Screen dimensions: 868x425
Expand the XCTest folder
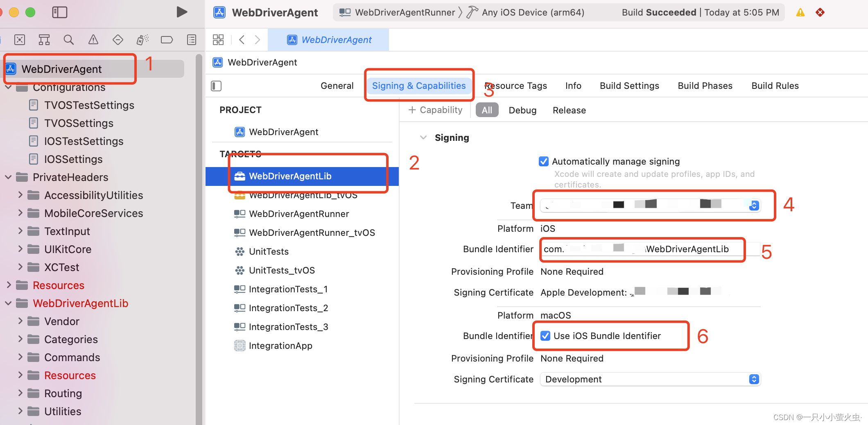pos(20,267)
